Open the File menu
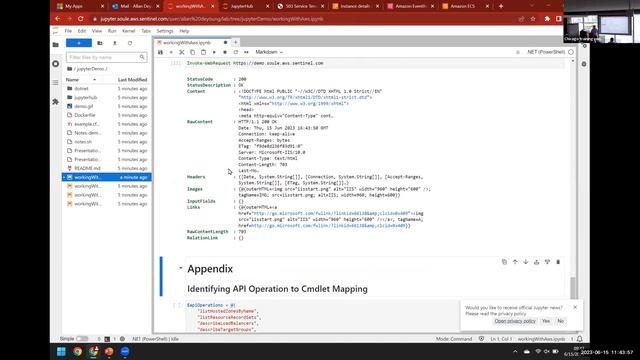The height and width of the screenshot is (360, 640). [68, 31]
